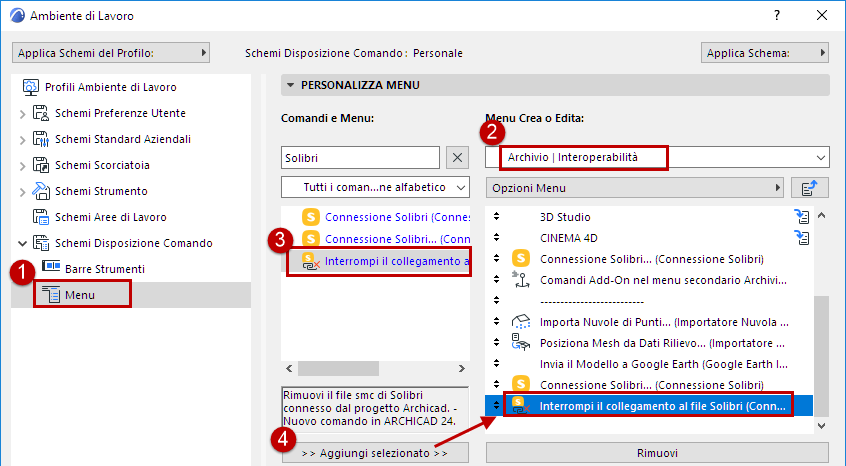846x466 pixels.
Task: Click the Profili Ambiente di Lavoro icon
Action: (30, 87)
